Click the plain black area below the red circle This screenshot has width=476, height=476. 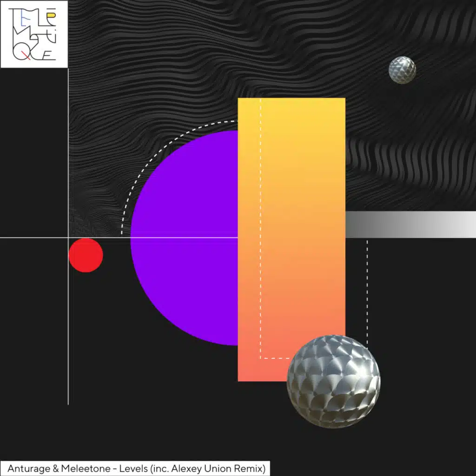click(x=139, y=372)
